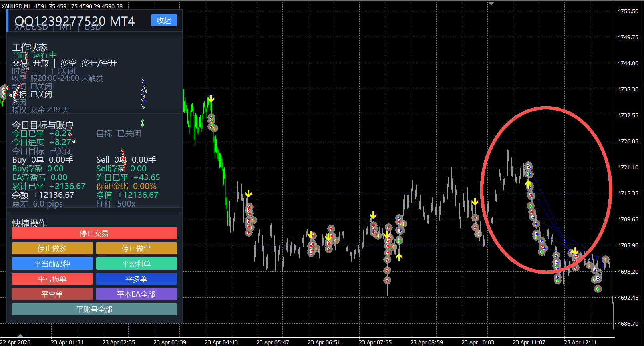
Task: Click the 今日进度 +8.27 text
Action: pos(42,142)
